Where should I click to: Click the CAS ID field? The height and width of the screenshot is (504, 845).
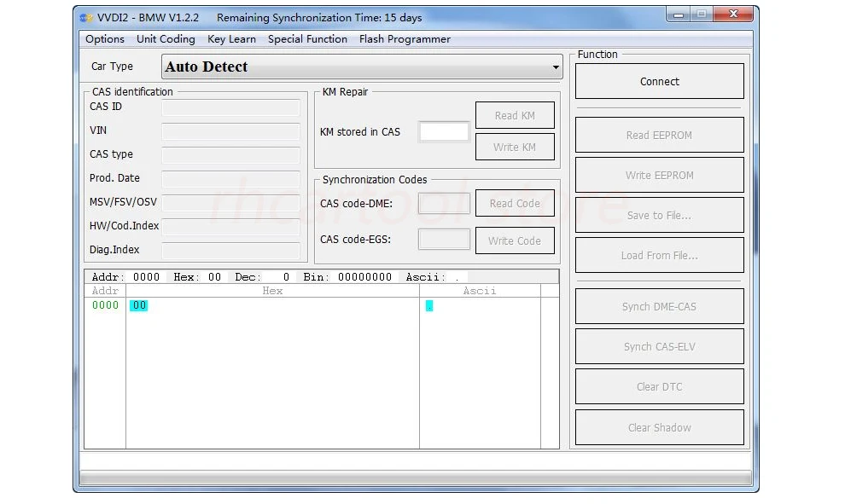[x=230, y=107]
